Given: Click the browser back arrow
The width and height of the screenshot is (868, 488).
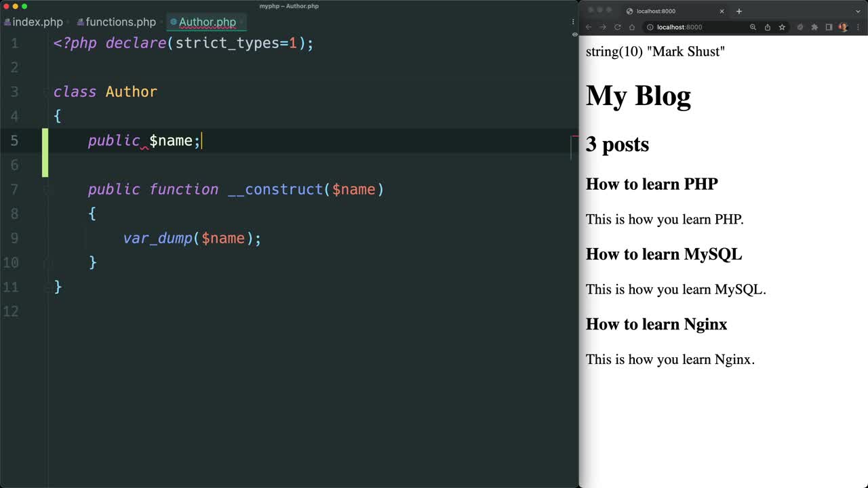Looking at the screenshot, I should click(x=588, y=27).
